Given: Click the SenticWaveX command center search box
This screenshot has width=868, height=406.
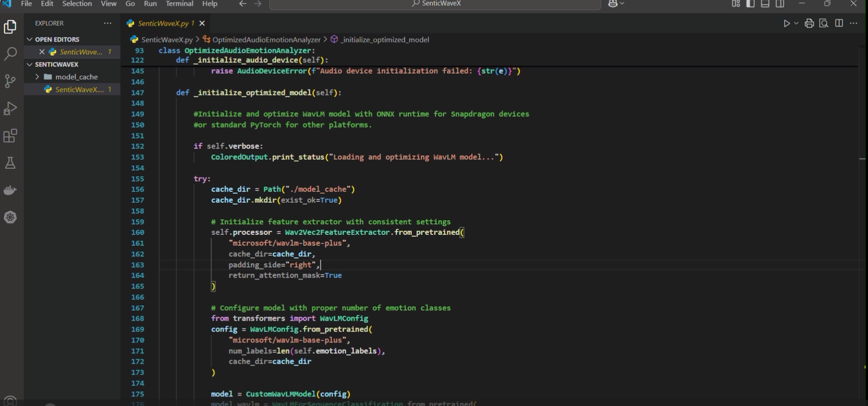Looking at the screenshot, I should (x=435, y=4).
